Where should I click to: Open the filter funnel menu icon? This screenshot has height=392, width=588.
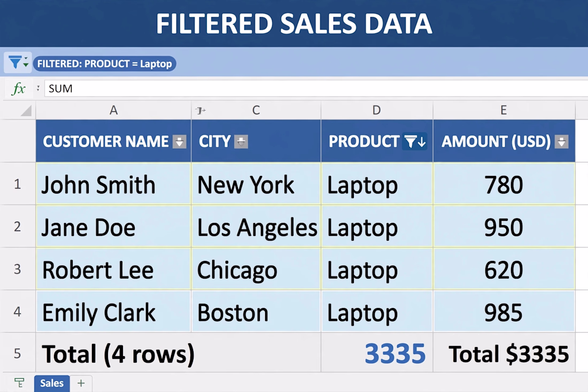coord(17,63)
